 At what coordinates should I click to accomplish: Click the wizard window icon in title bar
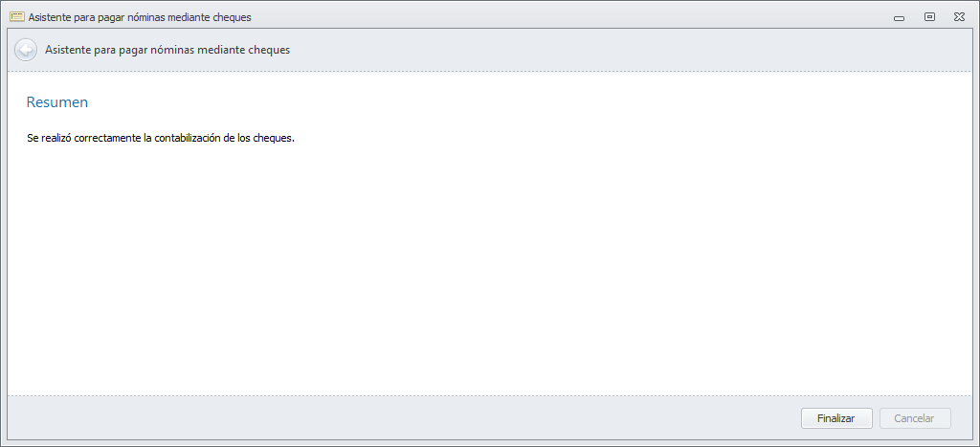[x=16, y=17]
